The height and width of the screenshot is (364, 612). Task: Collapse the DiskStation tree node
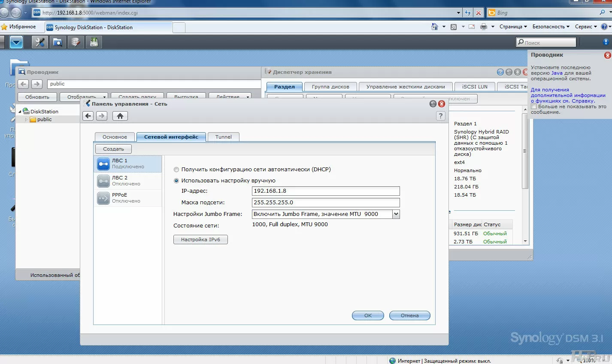tap(20, 112)
